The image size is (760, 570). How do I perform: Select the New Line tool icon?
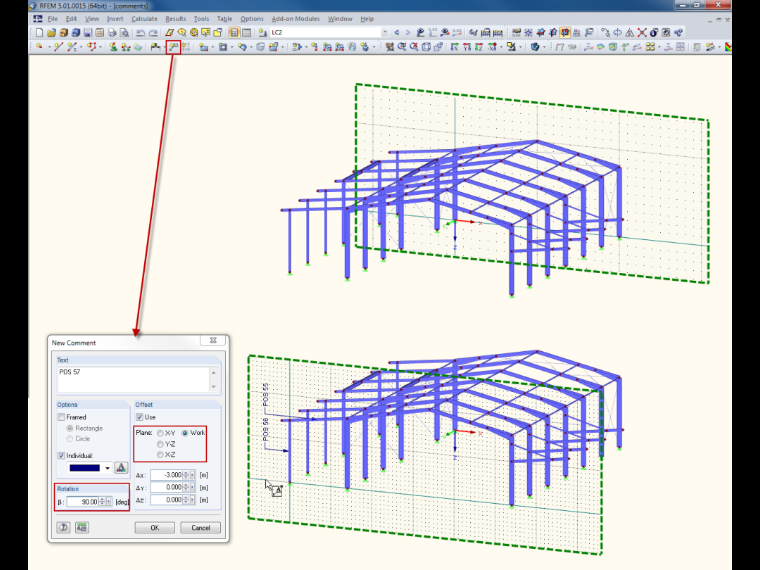(59, 47)
